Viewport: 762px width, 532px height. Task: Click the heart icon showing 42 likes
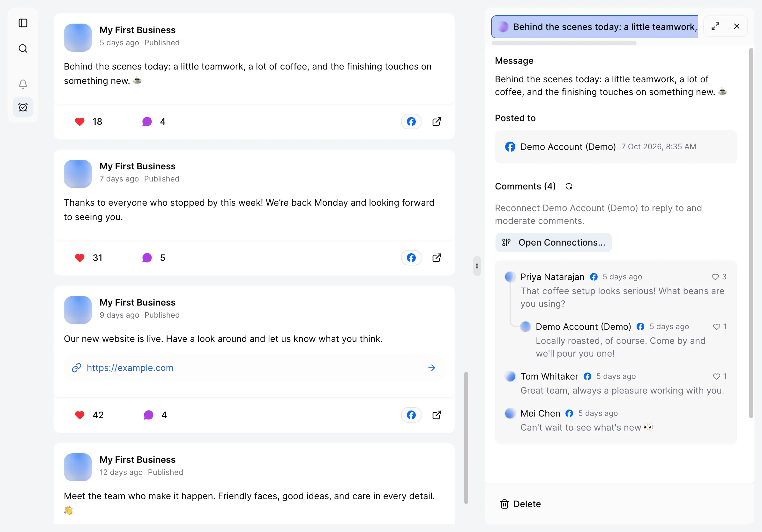[x=80, y=415]
